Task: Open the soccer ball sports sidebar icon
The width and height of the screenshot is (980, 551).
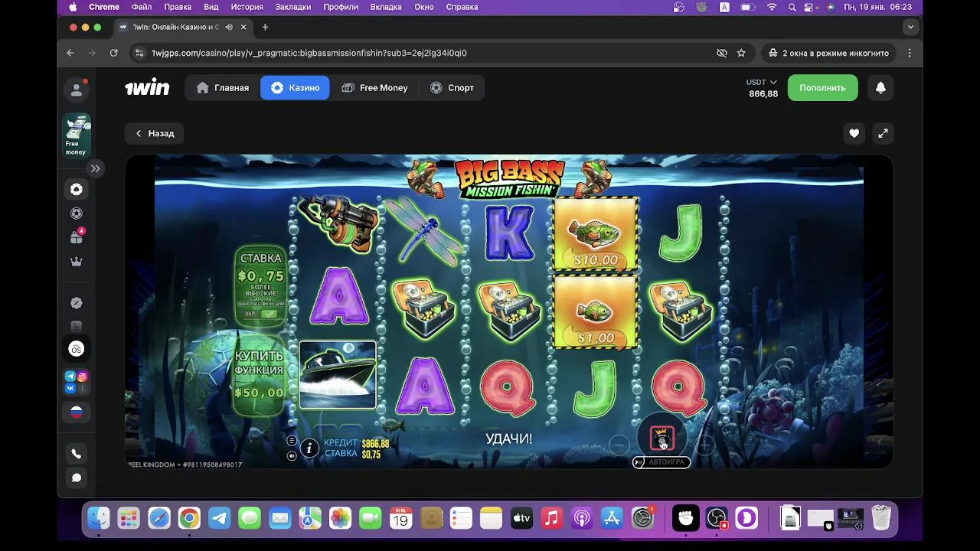Action: pyautogui.click(x=77, y=214)
